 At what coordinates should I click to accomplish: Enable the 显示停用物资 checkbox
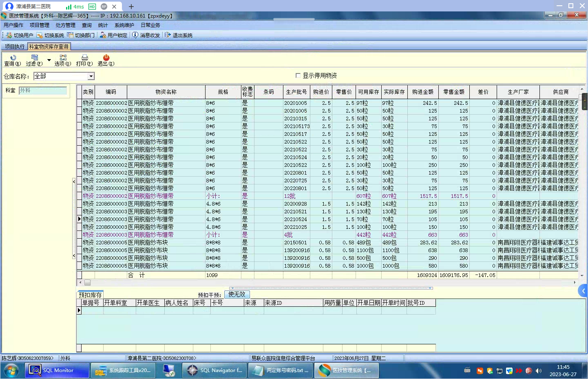(x=298, y=75)
